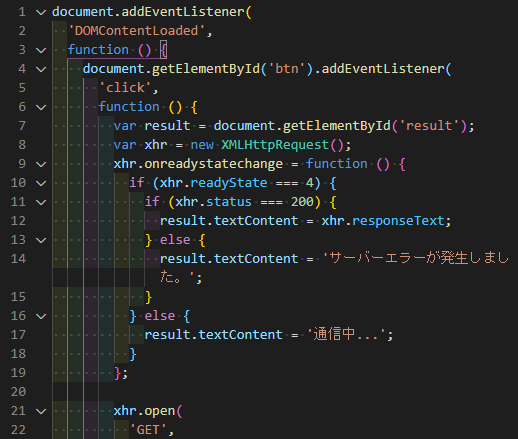Click line number 8 in gutter
518x439 pixels.
(22, 145)
